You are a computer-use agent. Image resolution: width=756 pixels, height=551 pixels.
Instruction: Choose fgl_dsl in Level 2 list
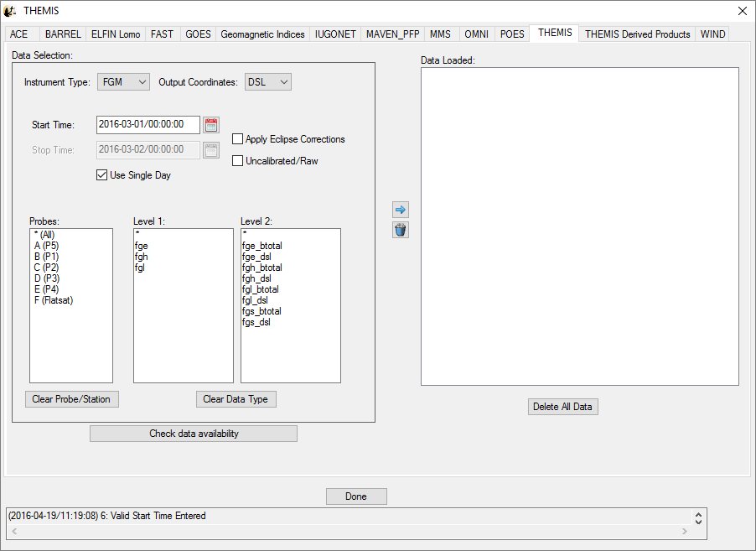(255, 300)
